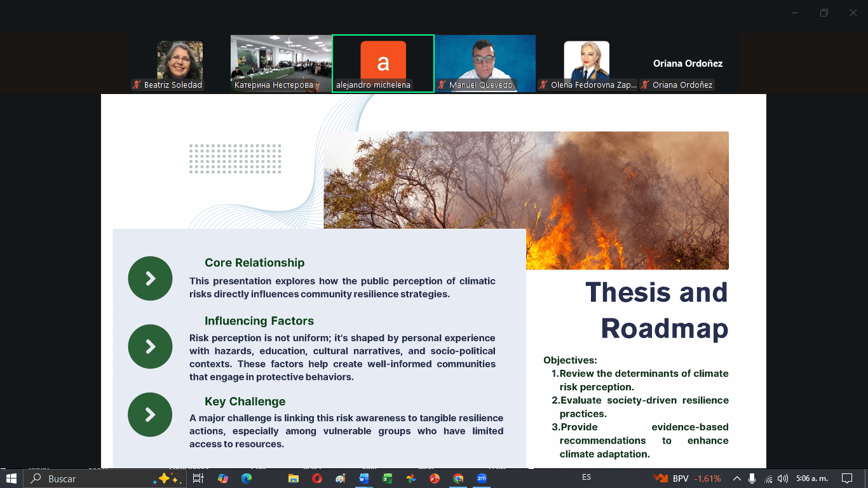868x488 pixels.
Task: Open the Wi-Fi network icon
Action: click(768, 478)
